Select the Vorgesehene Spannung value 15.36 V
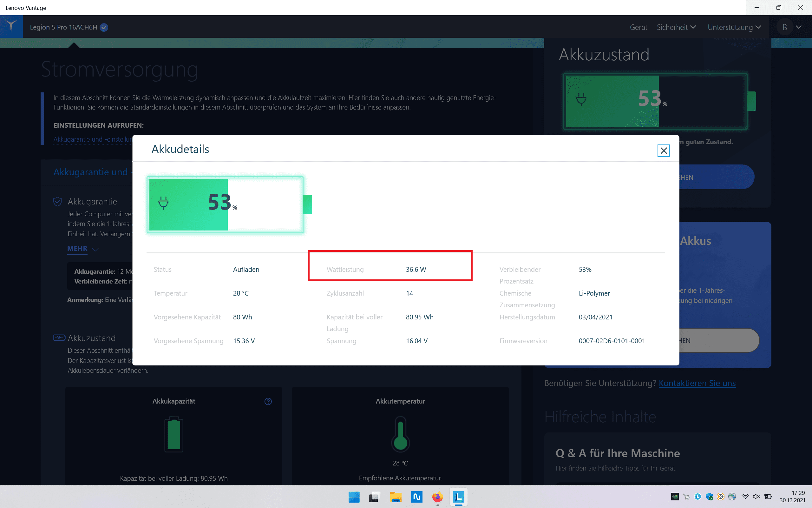812x508 pixels. coord(244,341)
